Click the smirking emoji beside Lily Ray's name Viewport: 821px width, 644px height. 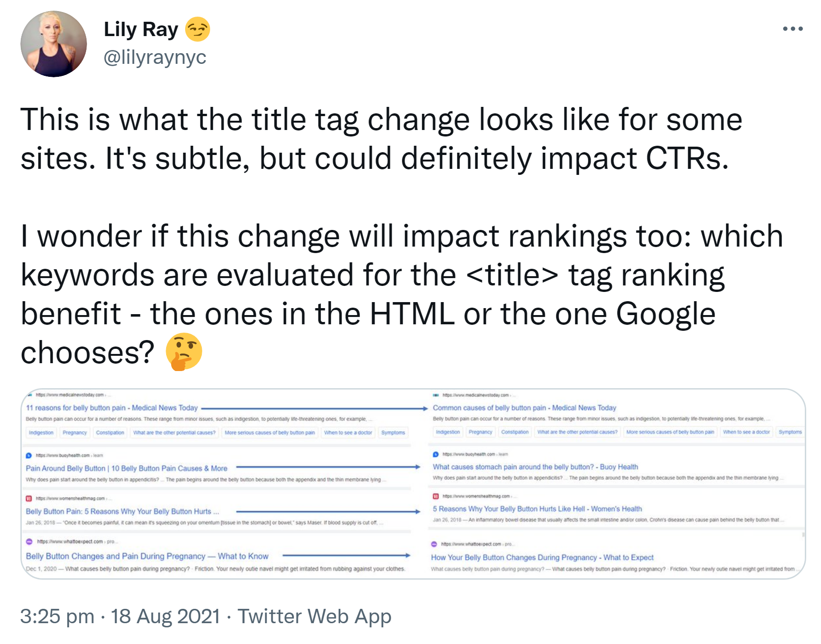click(198, 29)
